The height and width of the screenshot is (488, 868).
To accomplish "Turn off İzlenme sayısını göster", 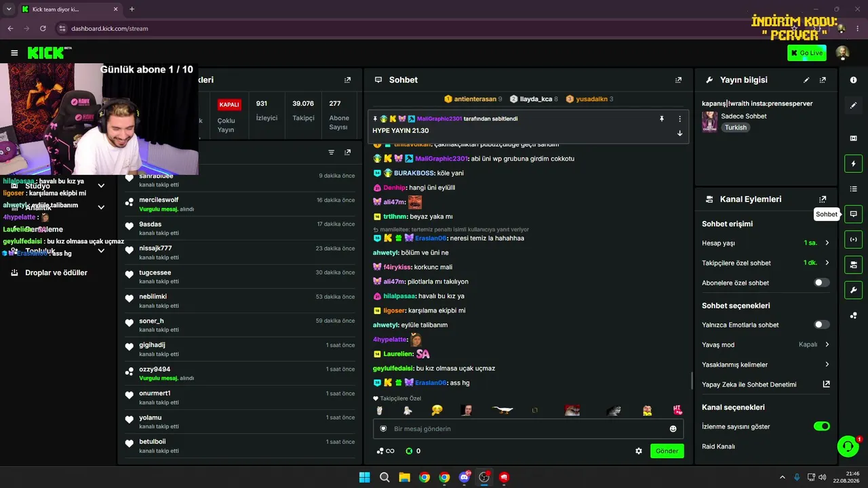I will coord(821,426).
